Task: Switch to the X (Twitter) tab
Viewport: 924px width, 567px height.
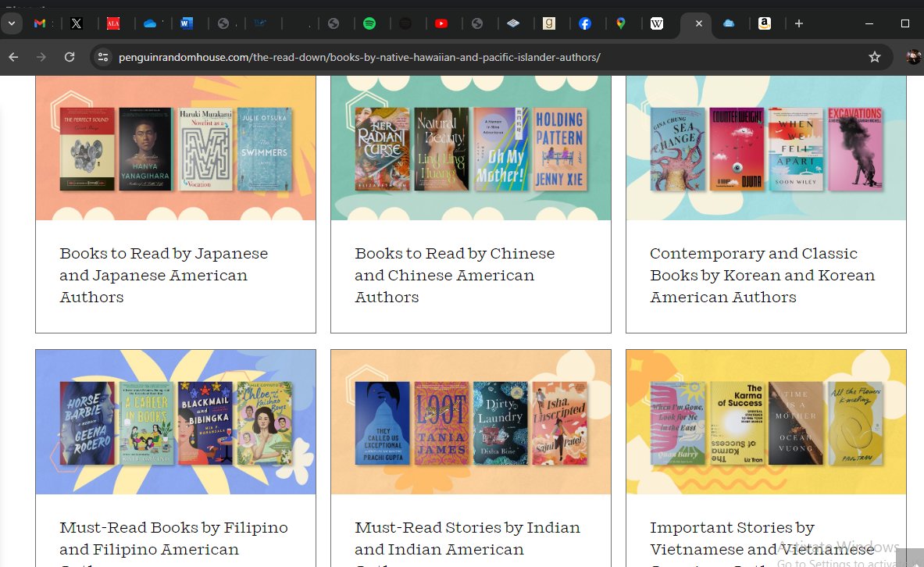Action: [76, 23]
